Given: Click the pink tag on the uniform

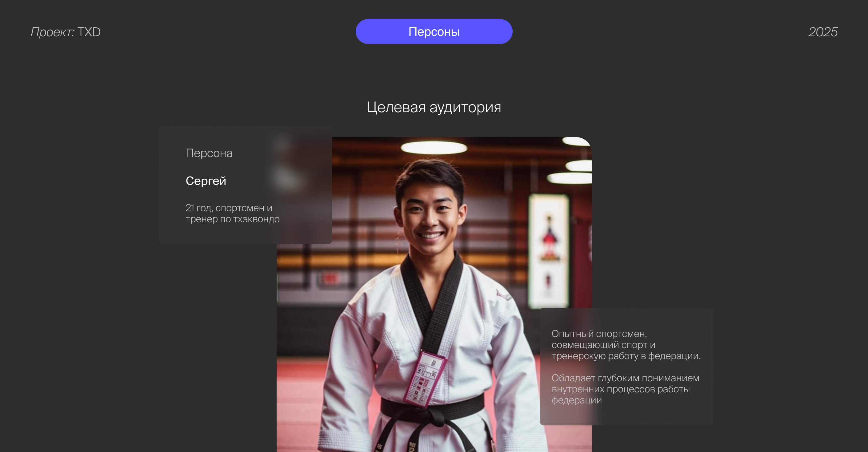Looking at the screenshot, I should 425,379.
